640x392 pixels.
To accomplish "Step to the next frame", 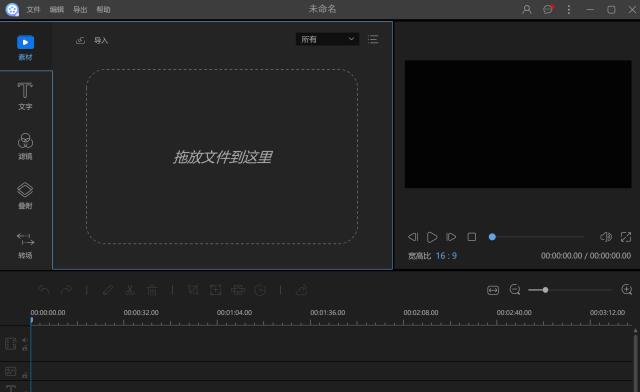I will point(451,237).
